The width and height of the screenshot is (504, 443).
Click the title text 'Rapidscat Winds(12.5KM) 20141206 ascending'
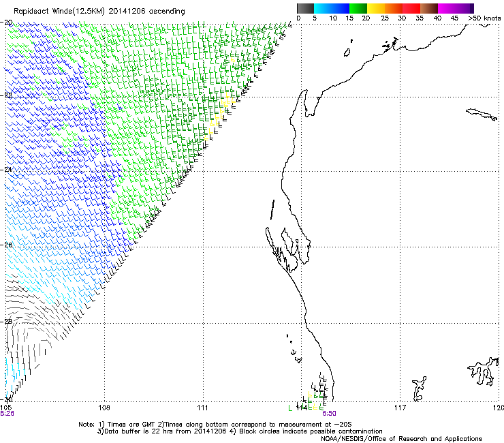(99, 12)
